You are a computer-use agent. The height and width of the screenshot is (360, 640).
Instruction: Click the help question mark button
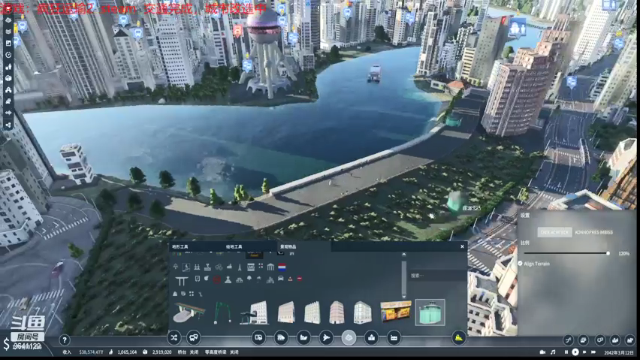click(x=64, y=340)
